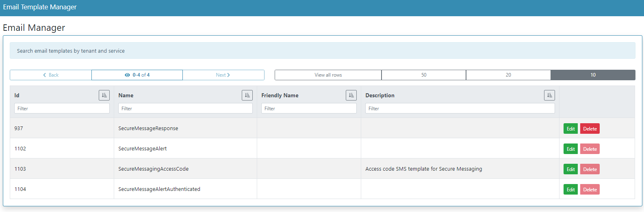This screenshot has height=212, width=644.
Task: Sort table by Name column
Action: click(x=247, y=95)
